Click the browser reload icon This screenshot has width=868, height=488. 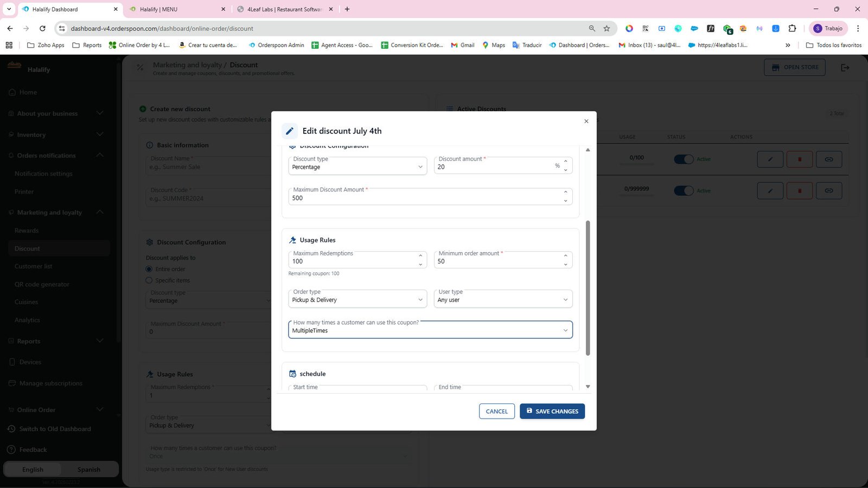point(42,28)
